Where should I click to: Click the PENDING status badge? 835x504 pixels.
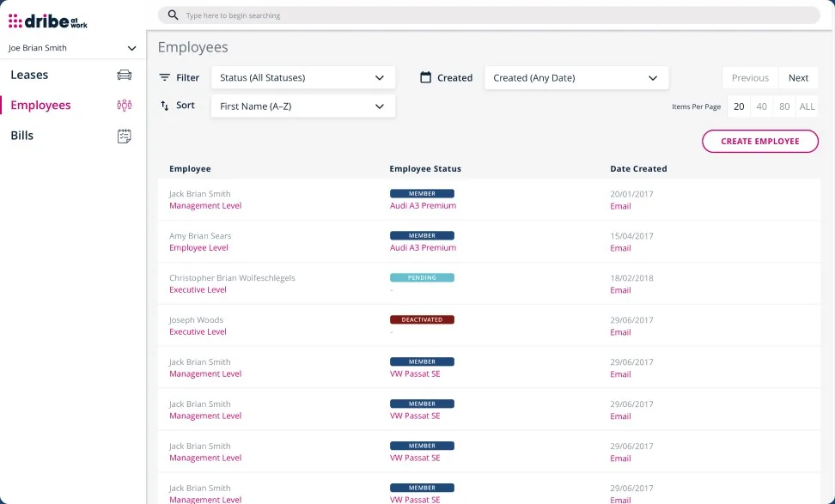click(422, 278)
